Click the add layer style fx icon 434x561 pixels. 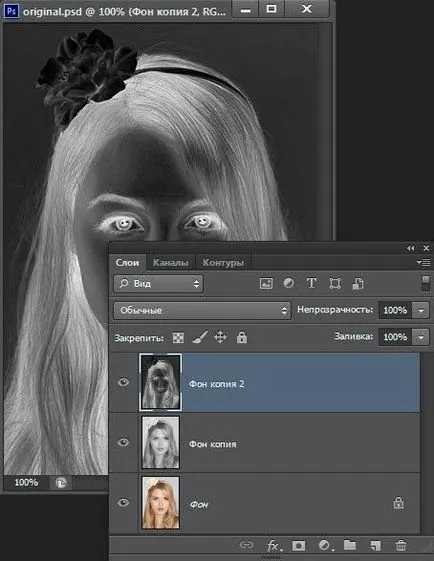coord(274,546)
